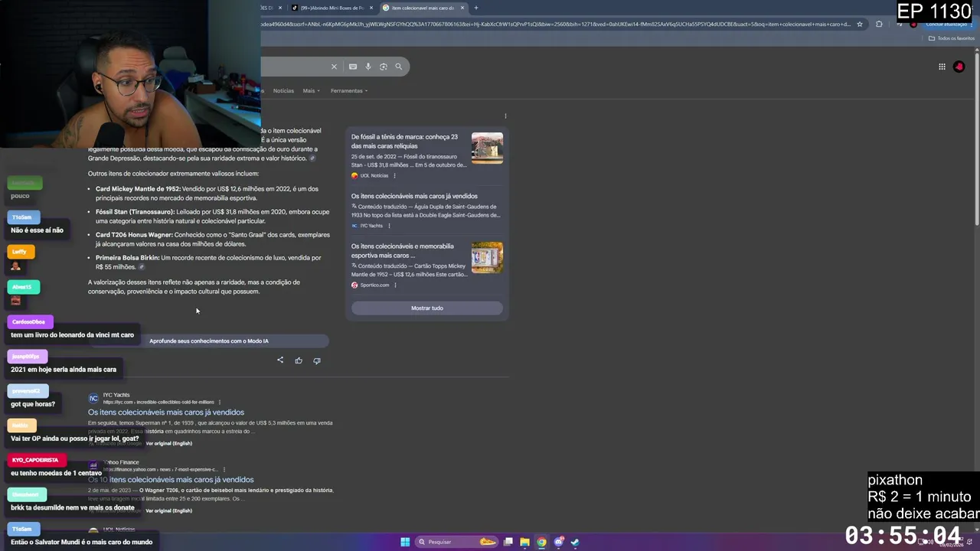Share the AI overview answer
Image resolution: width=980 pixels, height=551 pixels.
pos(280,360)
